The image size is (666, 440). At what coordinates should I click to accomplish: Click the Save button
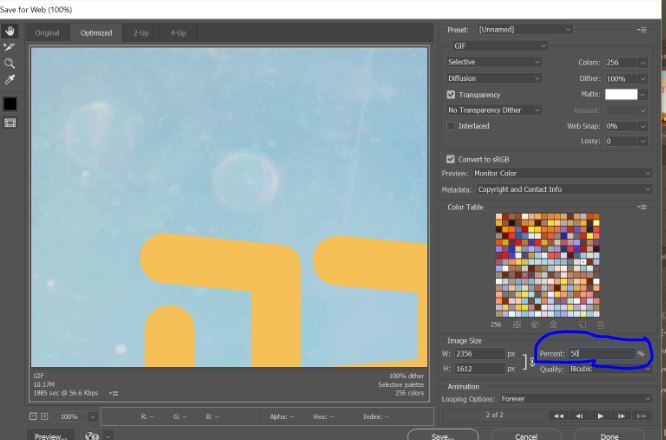click(x=443, y=435)
